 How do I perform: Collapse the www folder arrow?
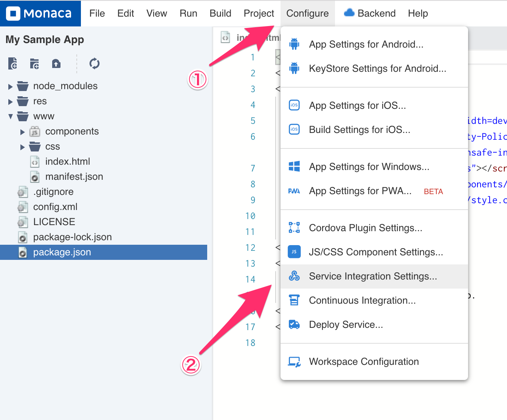11,117
